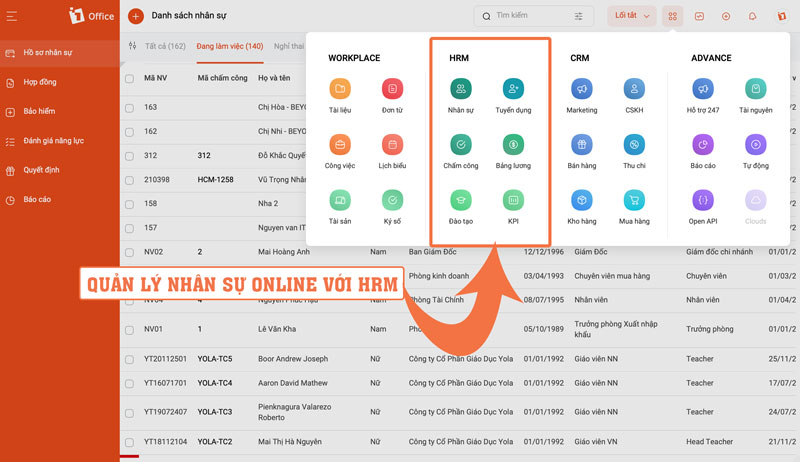Screen dimensions: 800x462
Task: Open the Hỗ trợ 247 icon
Action: (703, 89)
